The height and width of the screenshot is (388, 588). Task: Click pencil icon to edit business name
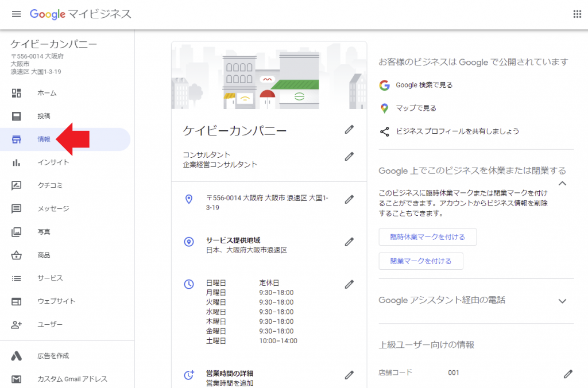pos(349,130)
